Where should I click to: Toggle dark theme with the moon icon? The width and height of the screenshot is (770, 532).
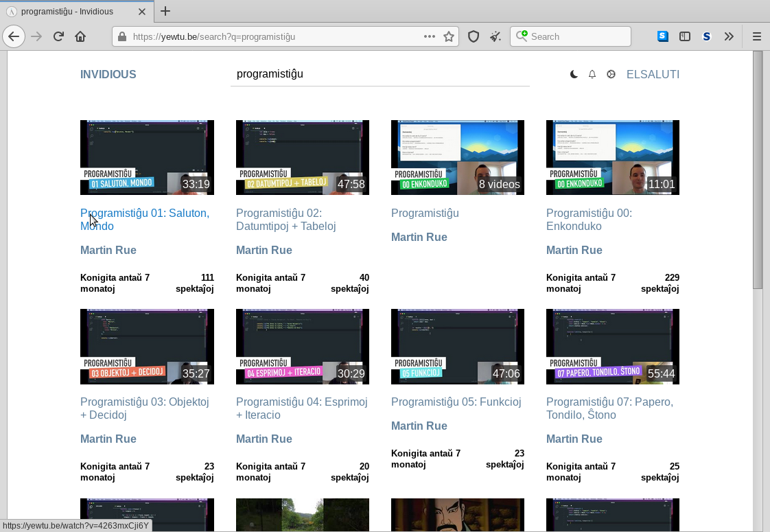[x=574, y=74]
